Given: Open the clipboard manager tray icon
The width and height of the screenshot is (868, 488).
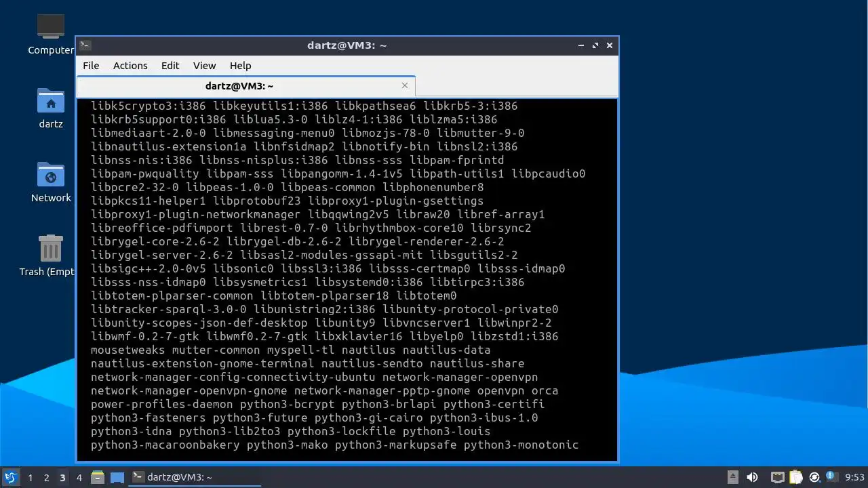Looking at the screenshot, I should 796,477.
